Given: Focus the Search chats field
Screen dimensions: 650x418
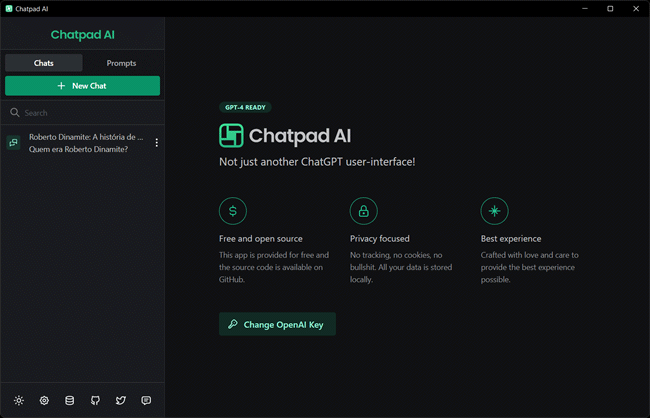Looking at the screenshot, I should coord(82,113).
